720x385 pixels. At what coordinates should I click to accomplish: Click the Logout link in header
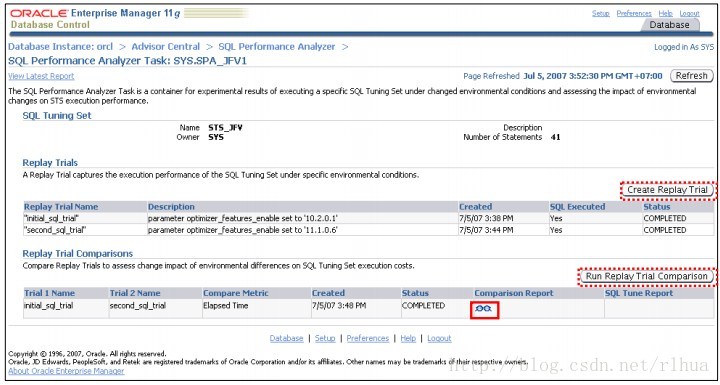[689, 14]
